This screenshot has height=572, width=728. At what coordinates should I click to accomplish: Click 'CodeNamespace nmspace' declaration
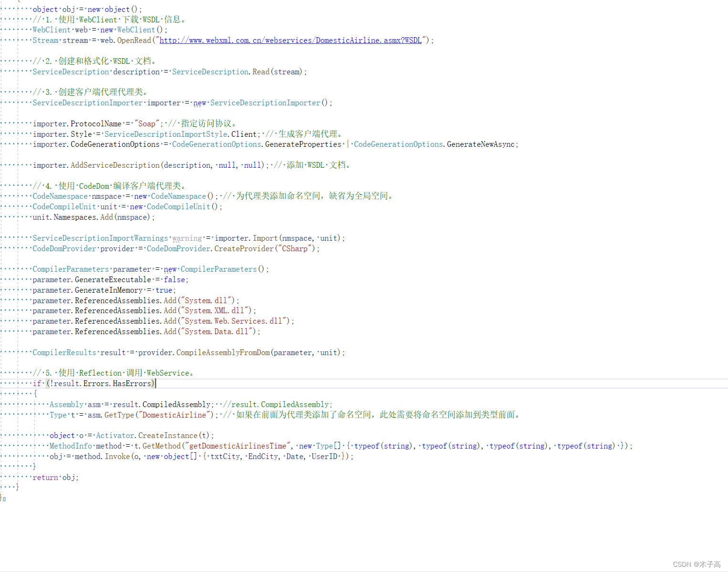(x=77, y=196)
